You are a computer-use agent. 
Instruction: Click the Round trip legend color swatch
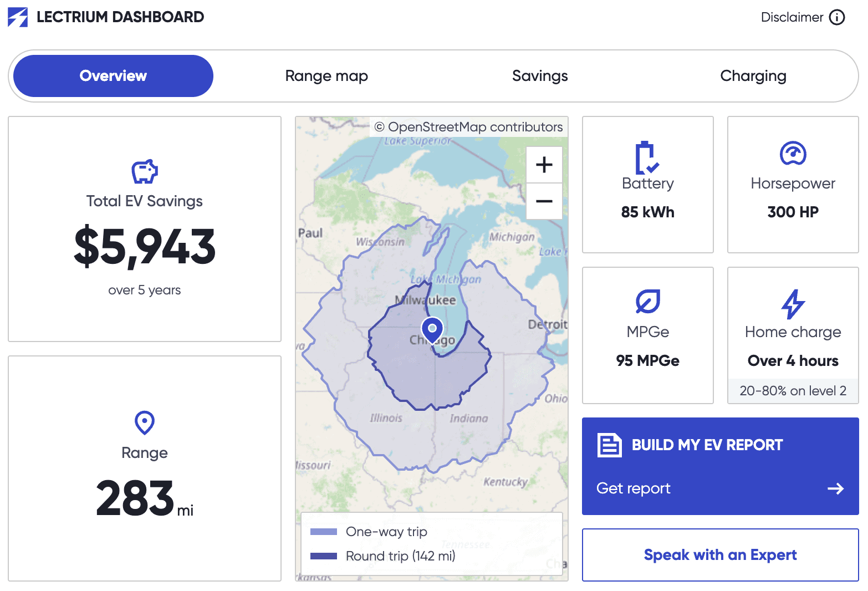point(324,556)
